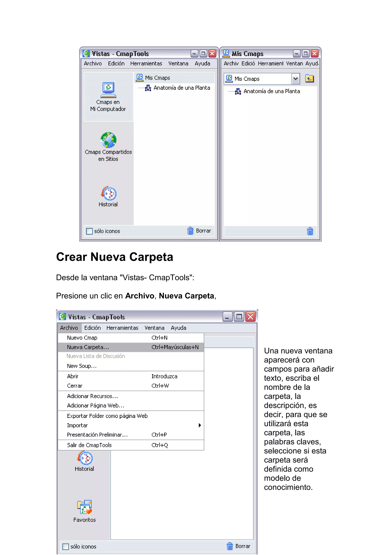
Task: Open Ayuda menu in lower Vistas window
Action: (x=179, y=328)
